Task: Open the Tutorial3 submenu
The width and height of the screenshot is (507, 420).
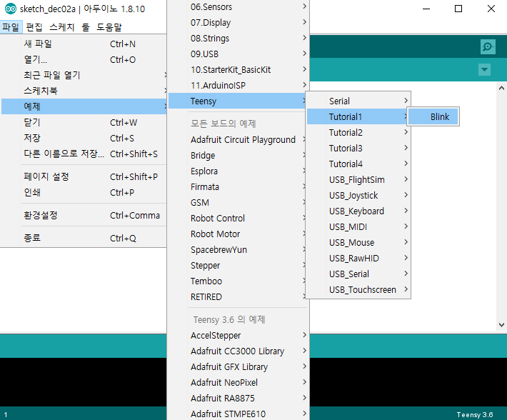Action: pos(358,148)
